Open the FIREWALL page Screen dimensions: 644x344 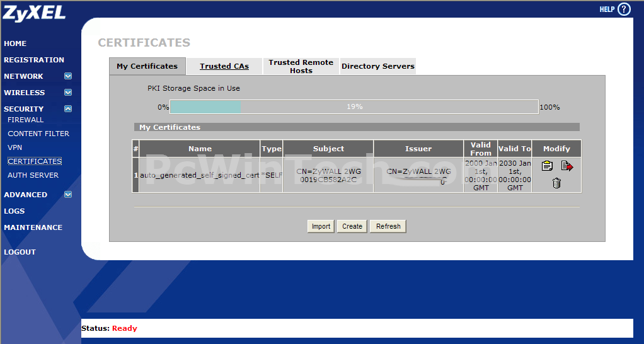tap(25, 120)
